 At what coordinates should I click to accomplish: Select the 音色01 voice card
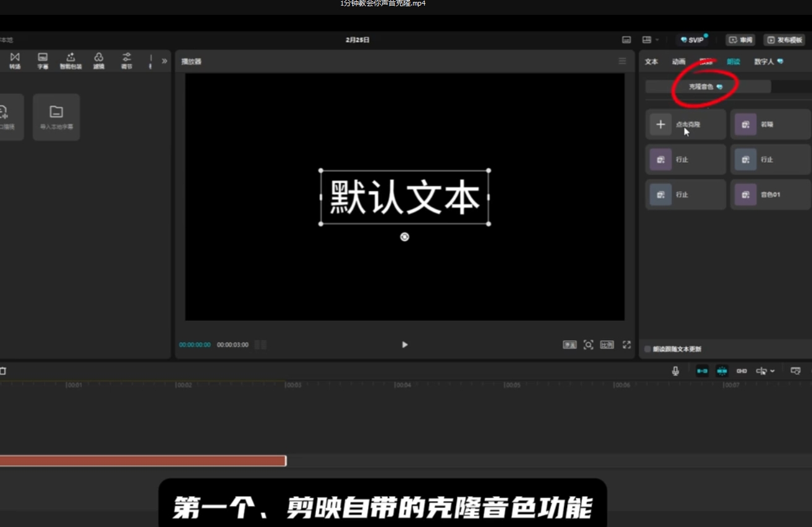(770, 195)
